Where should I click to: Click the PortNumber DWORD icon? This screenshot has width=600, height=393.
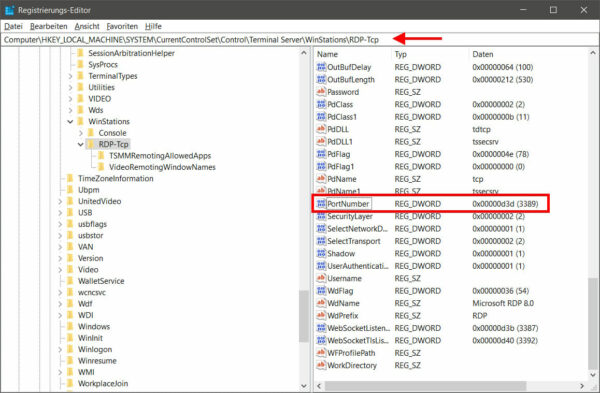pos(321,204)
